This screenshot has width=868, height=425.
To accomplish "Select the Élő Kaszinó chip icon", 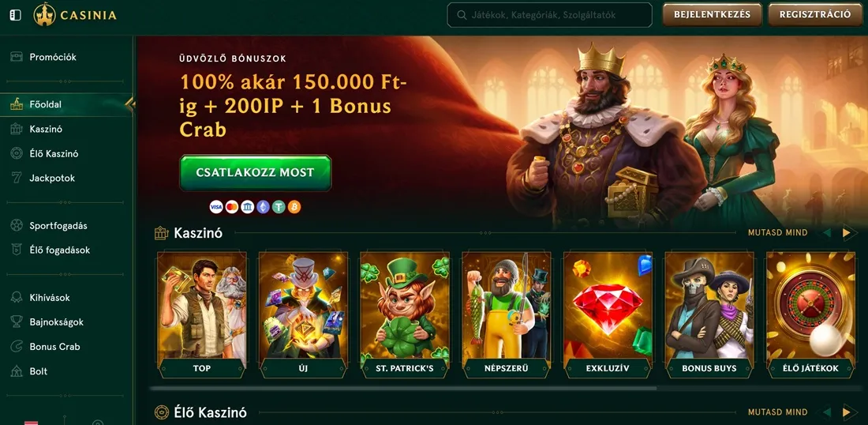I will click(x=17, y=153).
